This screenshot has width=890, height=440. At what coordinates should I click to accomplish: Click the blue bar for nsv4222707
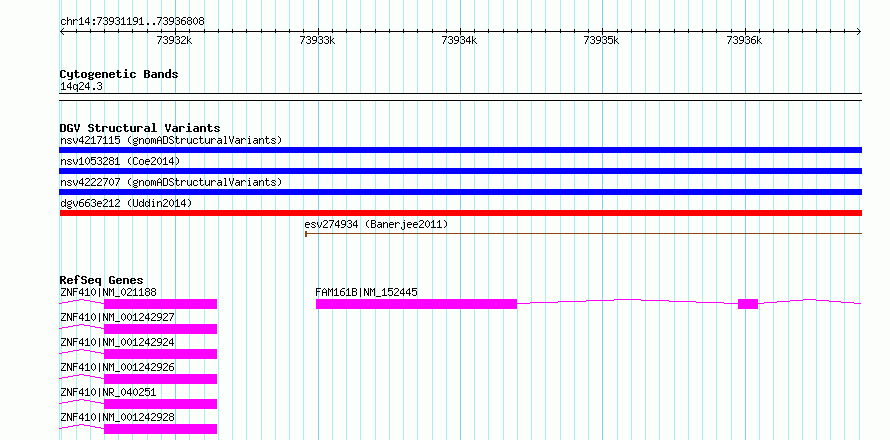click(x=460, y=192)
